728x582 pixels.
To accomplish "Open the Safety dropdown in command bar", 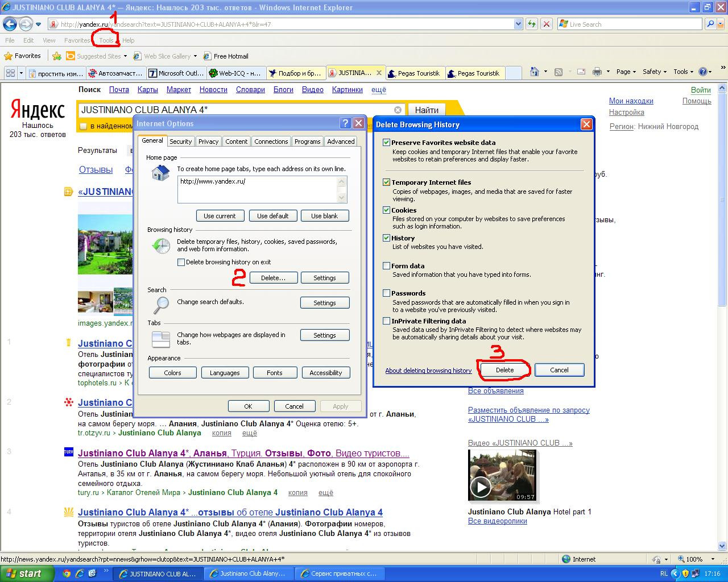I will (655, 72).
